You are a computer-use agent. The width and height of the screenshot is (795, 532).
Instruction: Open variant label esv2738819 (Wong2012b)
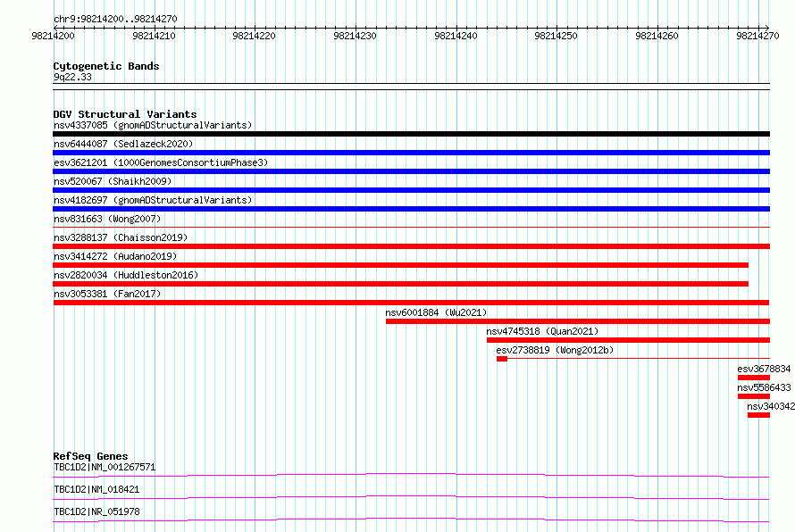(555, 350)
